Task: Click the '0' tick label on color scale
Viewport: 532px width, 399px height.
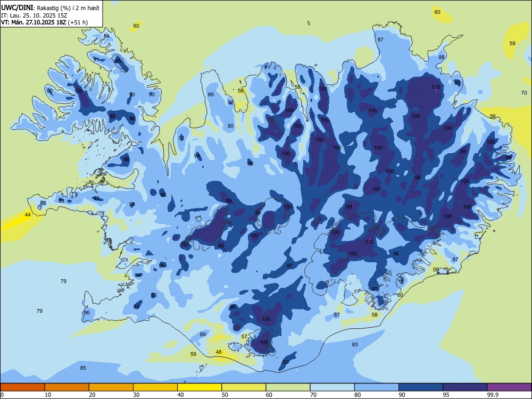Action: click(2, 395)
